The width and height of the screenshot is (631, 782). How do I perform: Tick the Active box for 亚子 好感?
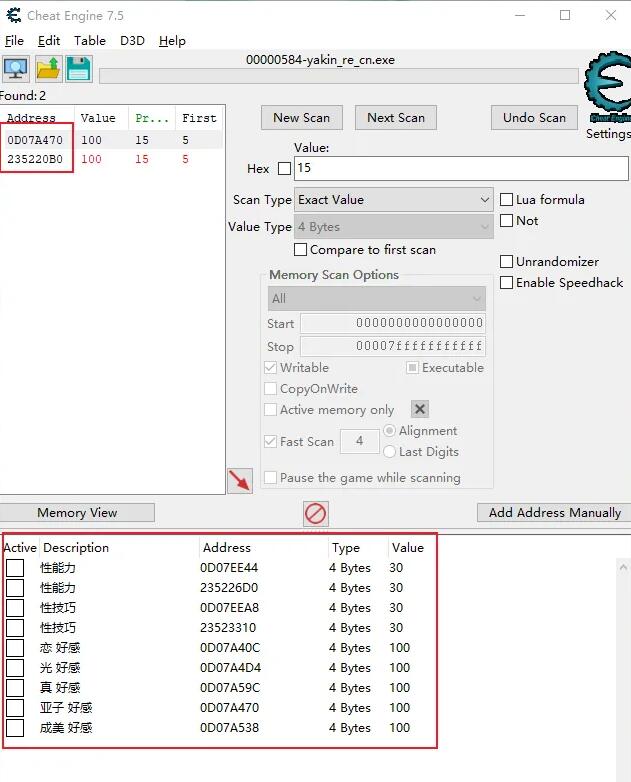click(15, 708)
